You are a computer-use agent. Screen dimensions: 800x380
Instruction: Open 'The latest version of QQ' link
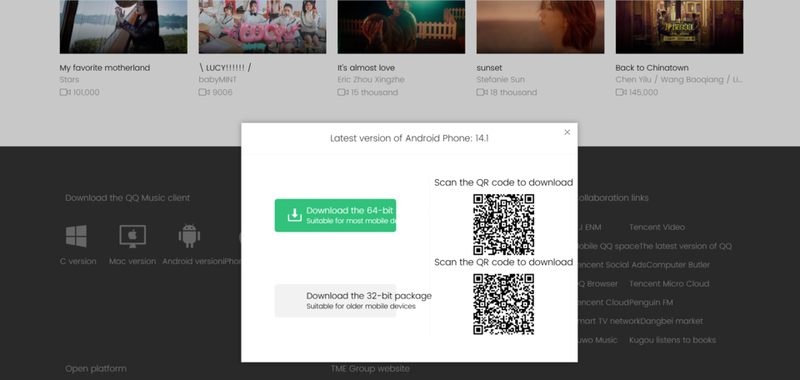pyautogui.click(x=685, y=246)
